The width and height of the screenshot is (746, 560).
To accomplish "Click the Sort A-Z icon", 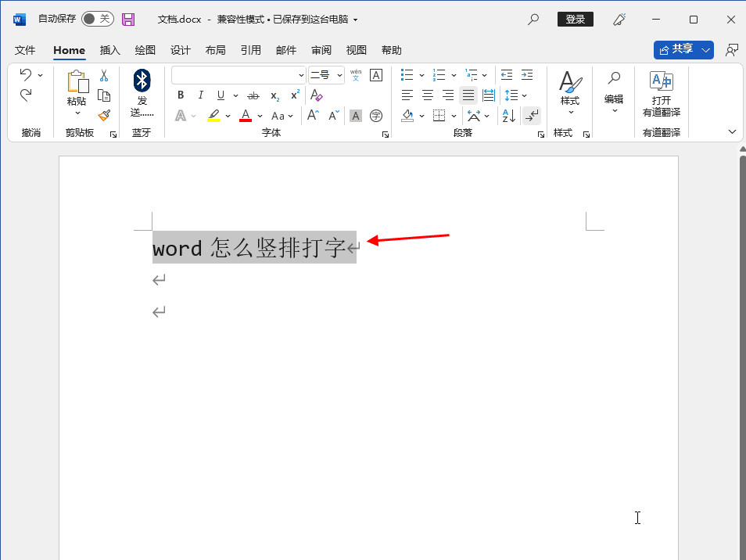I will pyautogui.click(x=508, y=115).
